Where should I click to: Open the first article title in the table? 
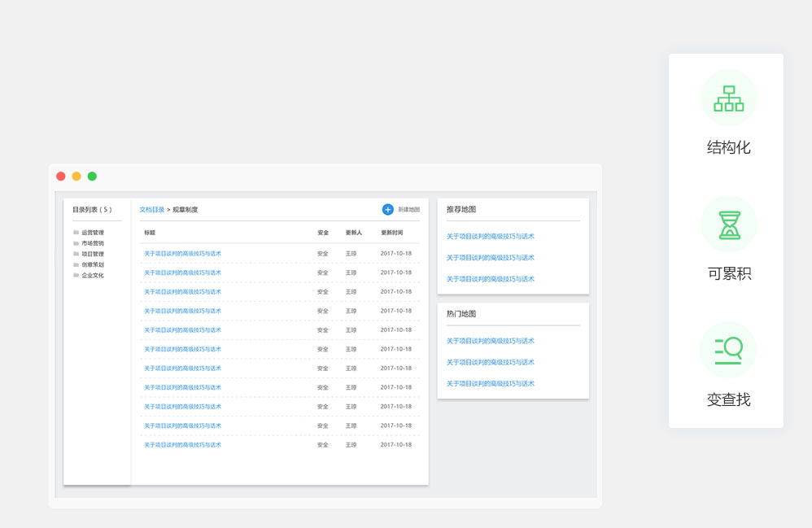click(x=182, y=254)
